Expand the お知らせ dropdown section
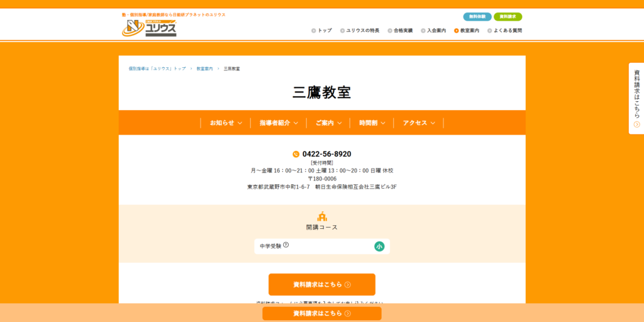Viewport: 644px width, 322px height. 226,123
